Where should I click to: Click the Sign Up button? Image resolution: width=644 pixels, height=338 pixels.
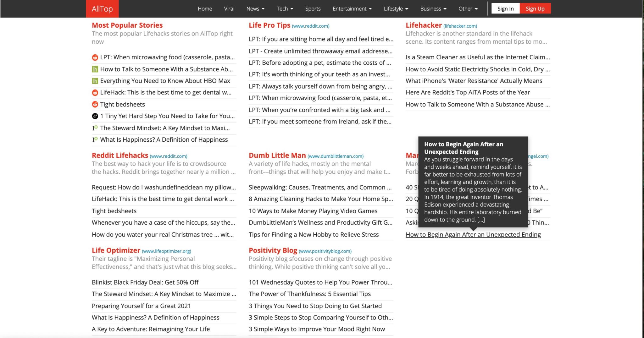pos(535,8)
